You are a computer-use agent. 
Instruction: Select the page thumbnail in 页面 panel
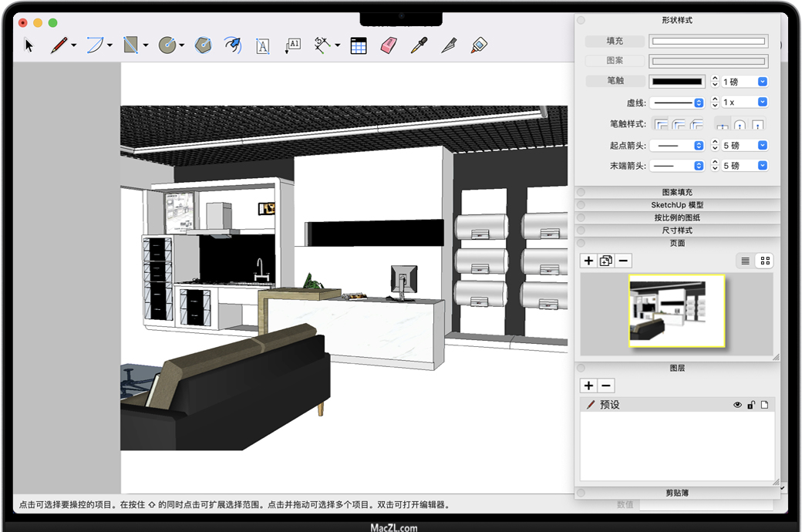coord(677,311)
